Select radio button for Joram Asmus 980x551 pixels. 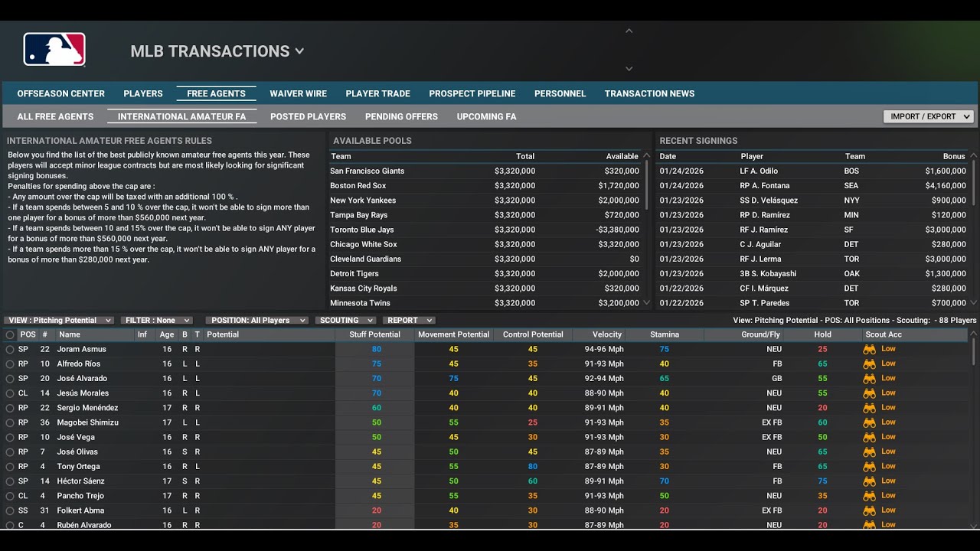10,350
